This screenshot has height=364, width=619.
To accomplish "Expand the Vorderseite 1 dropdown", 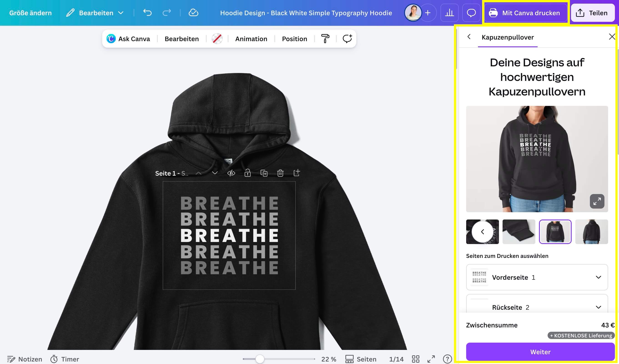I will tap(598, 277).
